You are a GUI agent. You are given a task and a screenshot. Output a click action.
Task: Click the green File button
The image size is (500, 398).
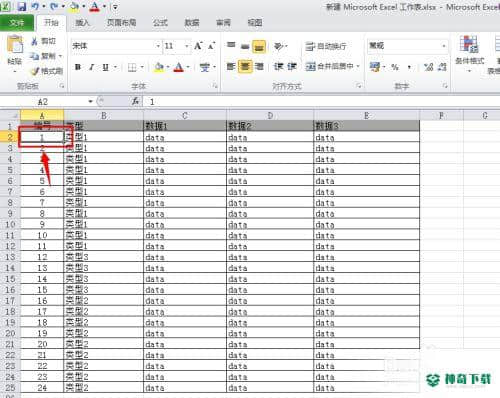pos(17,23)
